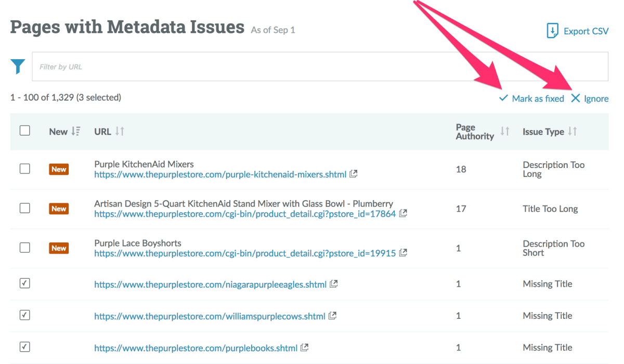The width and height of the screenshot is (624, 364).
Task: Open the product_detail pstore_id=19915 URL link
Action: tap(245, 253)
